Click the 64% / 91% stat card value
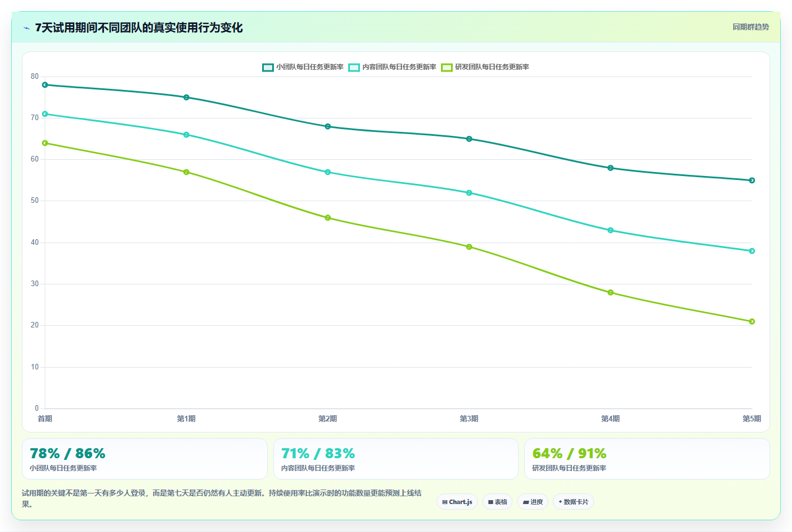 (569, 453)
